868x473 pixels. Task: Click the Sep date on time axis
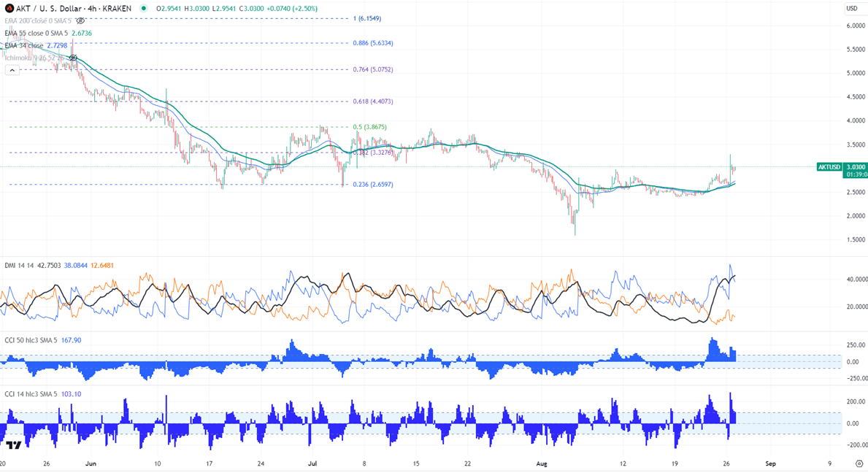770,464
